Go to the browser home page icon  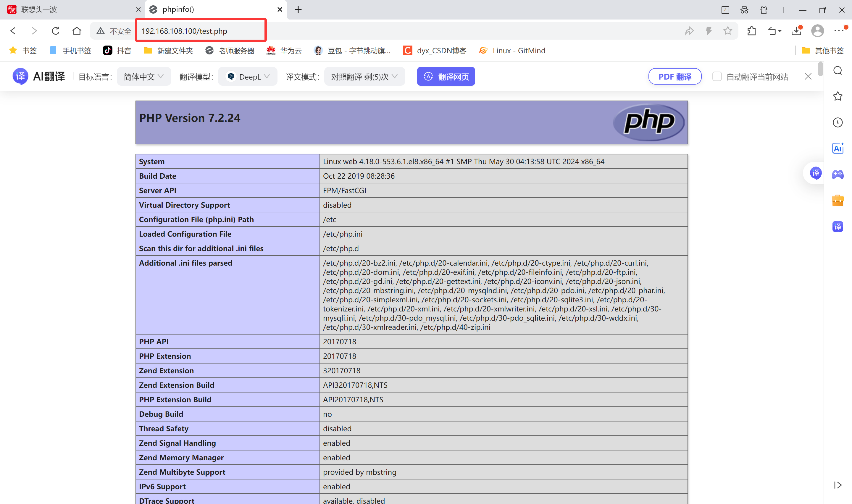(x=77, y=31)
